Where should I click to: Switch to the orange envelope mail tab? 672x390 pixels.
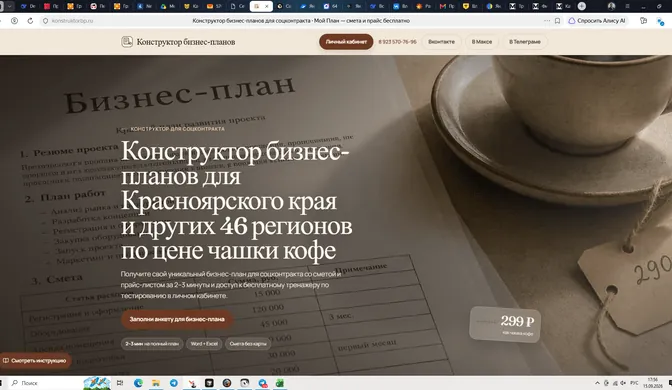click(213, 6)
